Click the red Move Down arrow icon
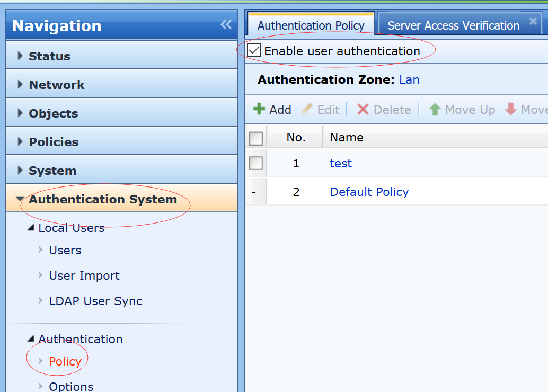The width and height of the screenshot is (548, 392). [x=511, y=110]
